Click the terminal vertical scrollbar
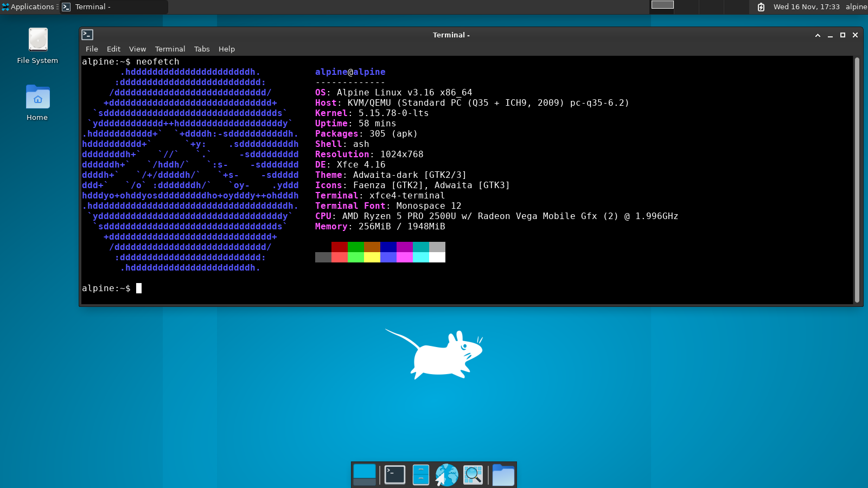868x488 pixels. (x=857, y=179)
